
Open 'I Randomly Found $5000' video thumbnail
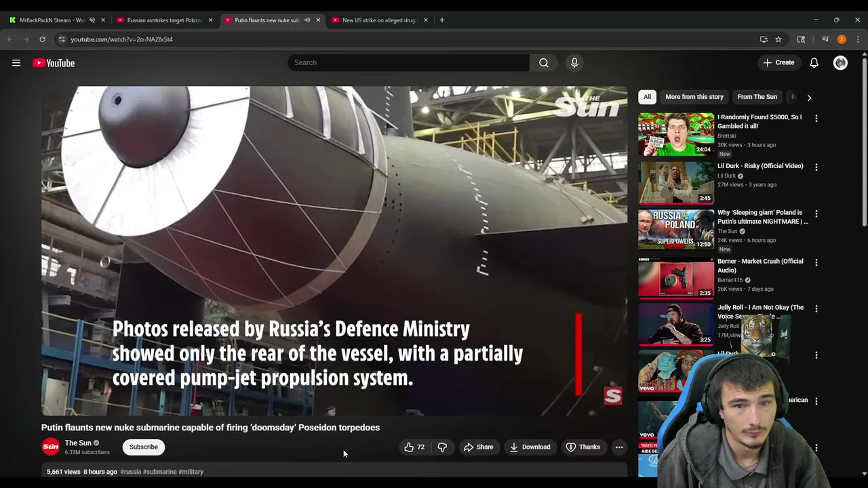click(676, 134)
